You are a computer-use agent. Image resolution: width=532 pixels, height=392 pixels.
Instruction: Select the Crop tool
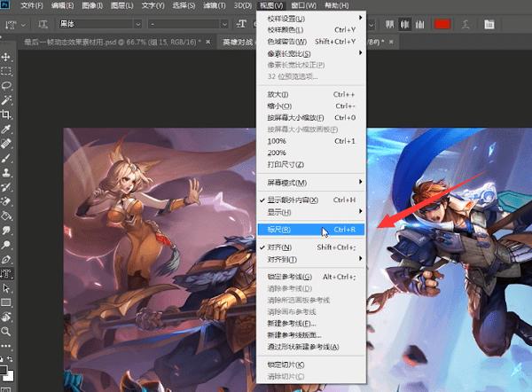(x=6, y=114)
